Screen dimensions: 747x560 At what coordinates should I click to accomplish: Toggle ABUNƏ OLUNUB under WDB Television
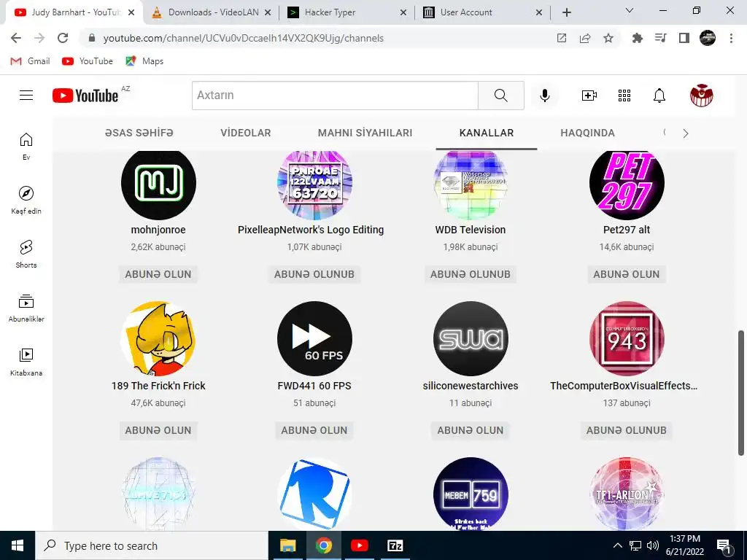click(x=471, y=274)
